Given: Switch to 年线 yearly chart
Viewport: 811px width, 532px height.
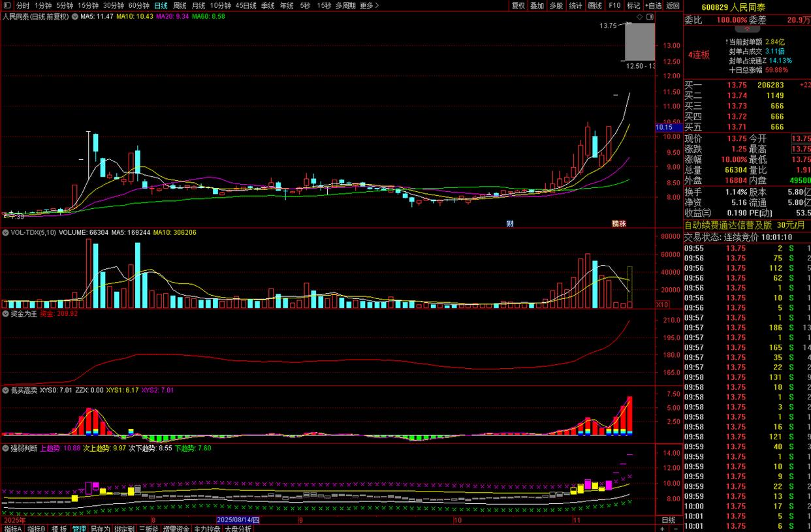Looking at the screenshot, I should coord(287,5).
